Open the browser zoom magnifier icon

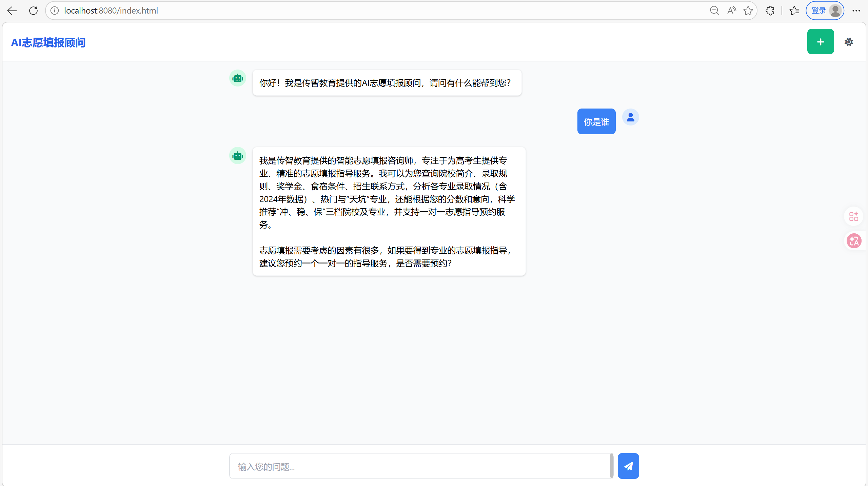[714, 11]
